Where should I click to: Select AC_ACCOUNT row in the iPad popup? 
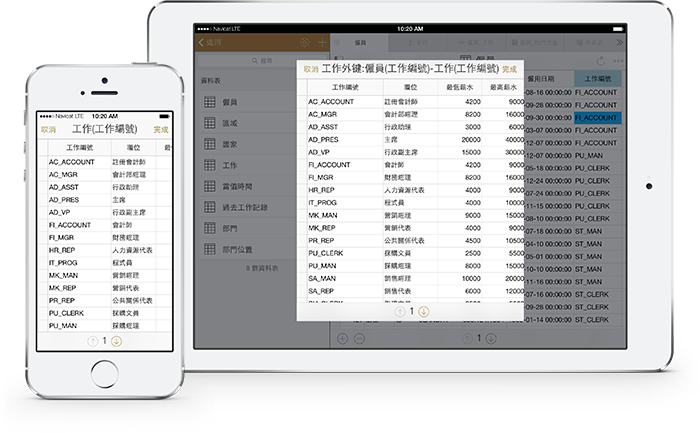pos(411,102)
